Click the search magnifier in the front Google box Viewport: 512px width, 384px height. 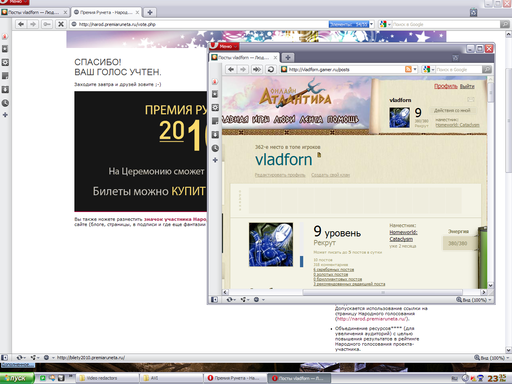[487, 69]
